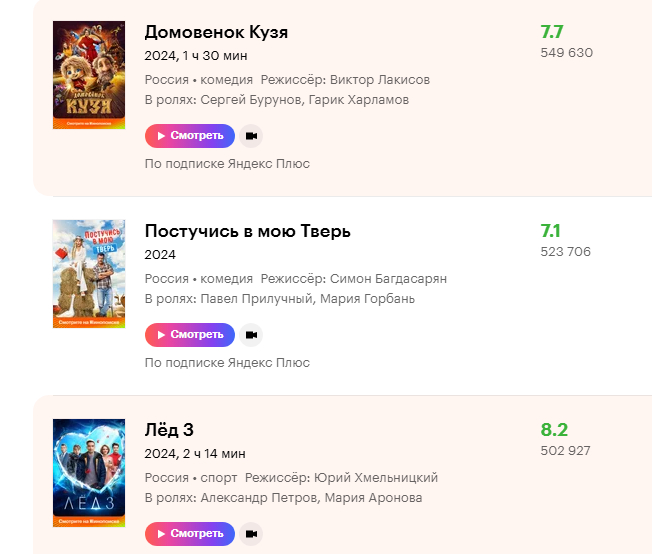Click the trailer camera icon for Лёд 3

tap(251, 534)
